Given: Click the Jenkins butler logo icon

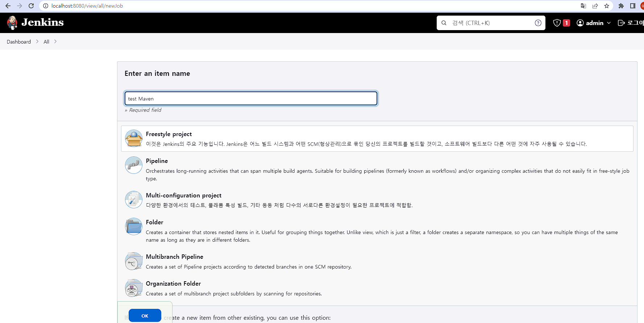Looking at the screenshot, I should pyautogui.click(x=12, y=23).
